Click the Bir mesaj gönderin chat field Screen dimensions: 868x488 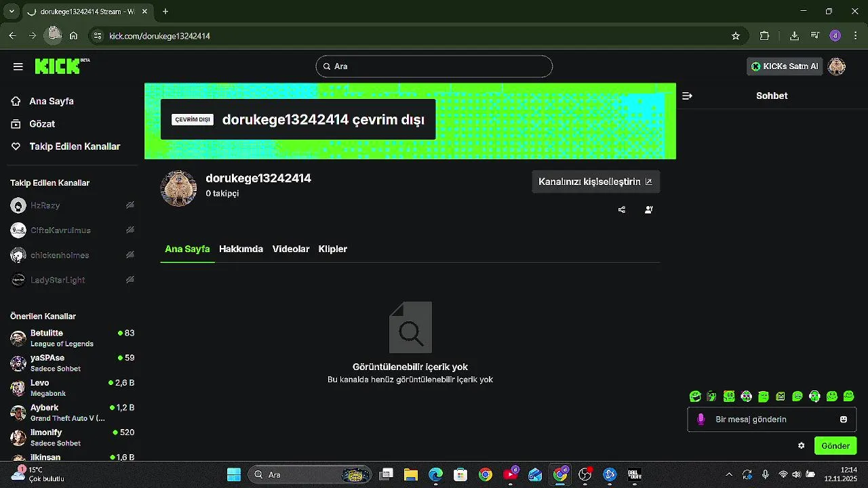771,420
